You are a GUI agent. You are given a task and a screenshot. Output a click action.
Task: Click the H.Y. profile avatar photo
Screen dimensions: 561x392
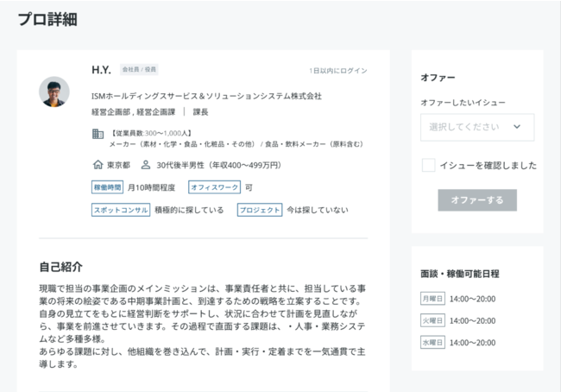click(x=54, y=92)
